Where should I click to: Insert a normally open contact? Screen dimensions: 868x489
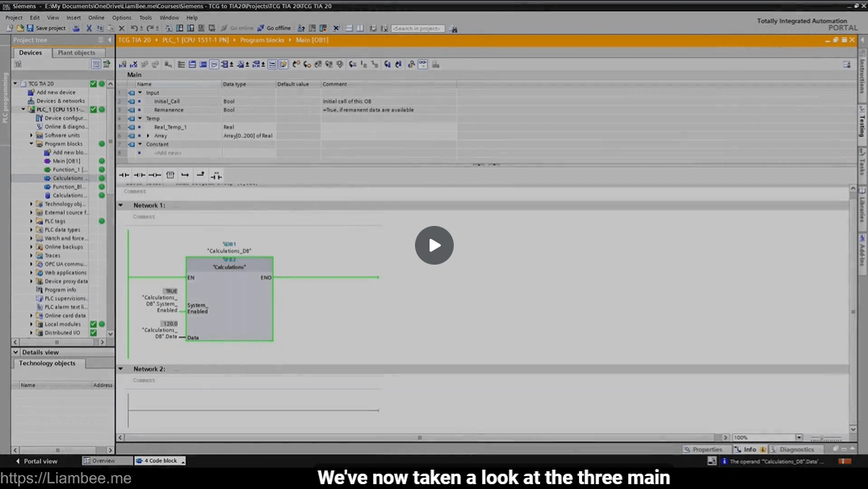pos(124,175)
